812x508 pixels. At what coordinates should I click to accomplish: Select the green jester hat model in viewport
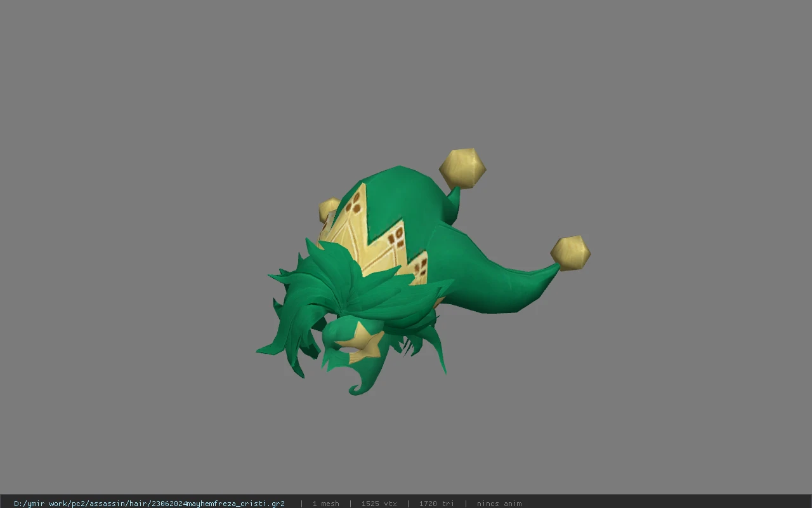(x=423, y=272)
